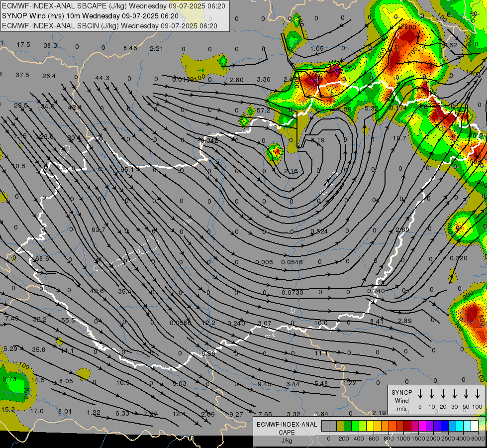The width and height of the screenshot is (487, 448).
Task: Pick the orange swatch left of 800 tick
Action: 385,426
